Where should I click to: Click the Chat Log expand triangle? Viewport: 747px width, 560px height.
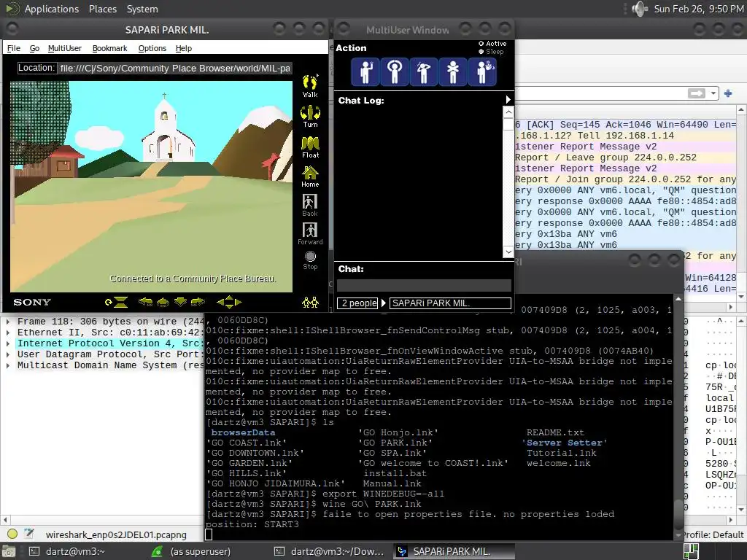point(508,99)
